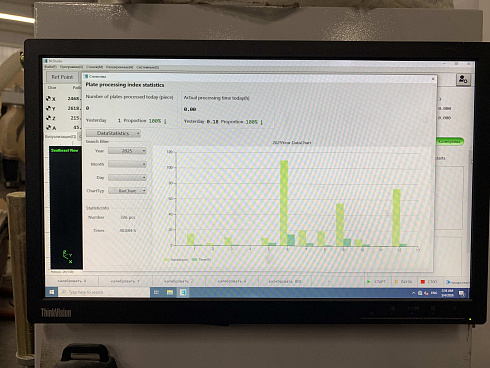Click the light green legend swatch
This screenshot has height=368, width=490.
[x=167, y=259]
